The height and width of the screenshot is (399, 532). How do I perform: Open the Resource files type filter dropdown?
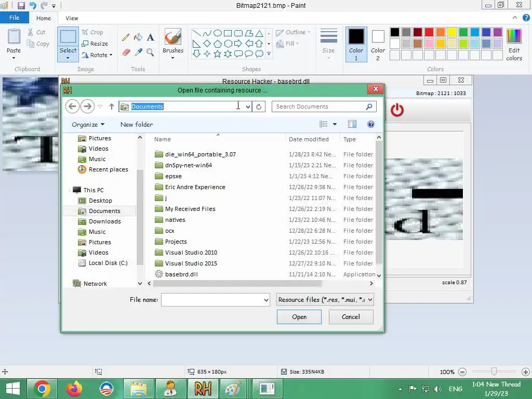click(325, 300)
